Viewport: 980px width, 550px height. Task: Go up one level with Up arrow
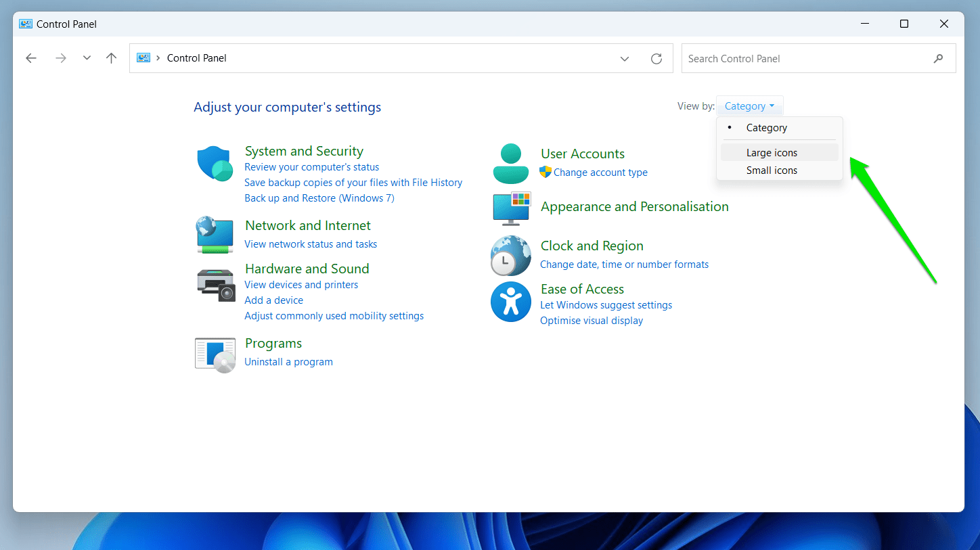point(112,58)
